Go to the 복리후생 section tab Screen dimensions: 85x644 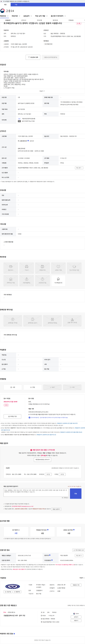coord(55,20)
